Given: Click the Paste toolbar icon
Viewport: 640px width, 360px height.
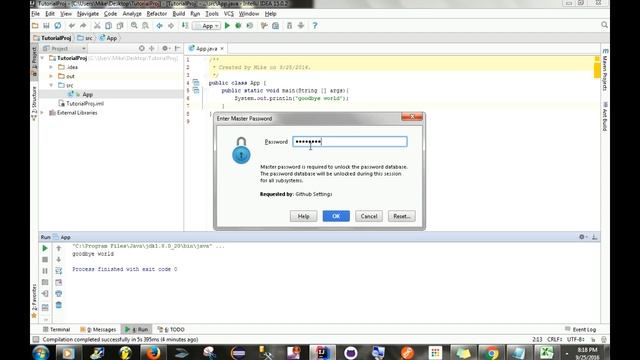Looking at the screenshot, I should coord(120,26).
